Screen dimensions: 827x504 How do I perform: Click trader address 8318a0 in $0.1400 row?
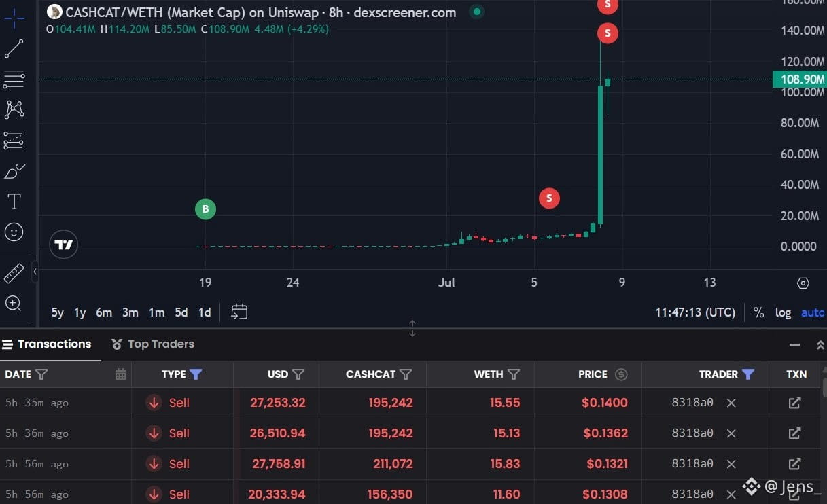click(692, 403)
